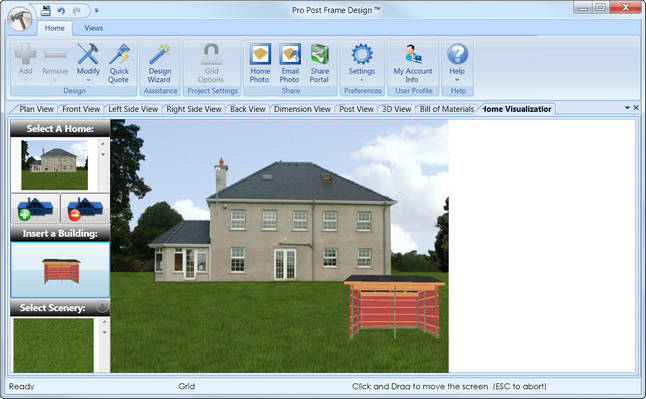646x399 pixels.
Task: Click the save icon in title bar
Action: (x=45, y=10)
